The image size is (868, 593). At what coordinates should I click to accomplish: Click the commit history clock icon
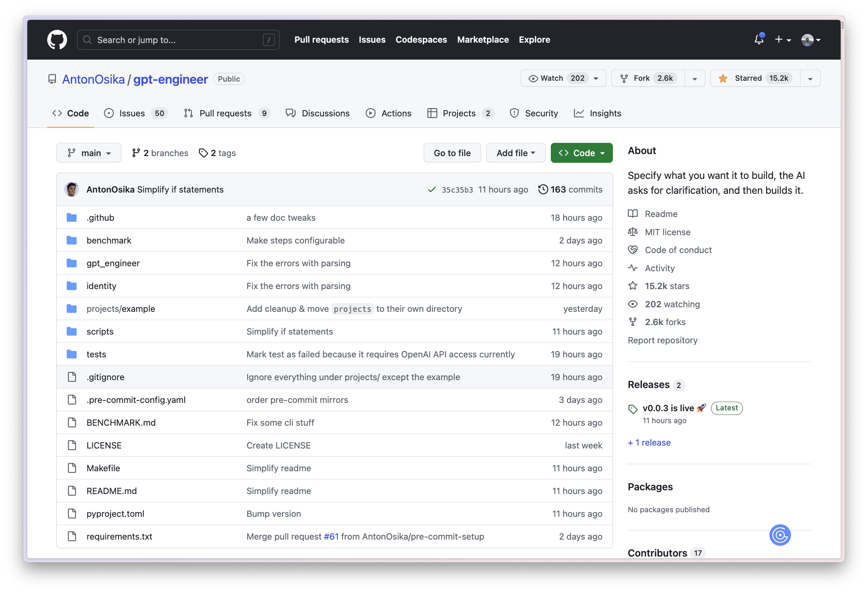[543, 189]
